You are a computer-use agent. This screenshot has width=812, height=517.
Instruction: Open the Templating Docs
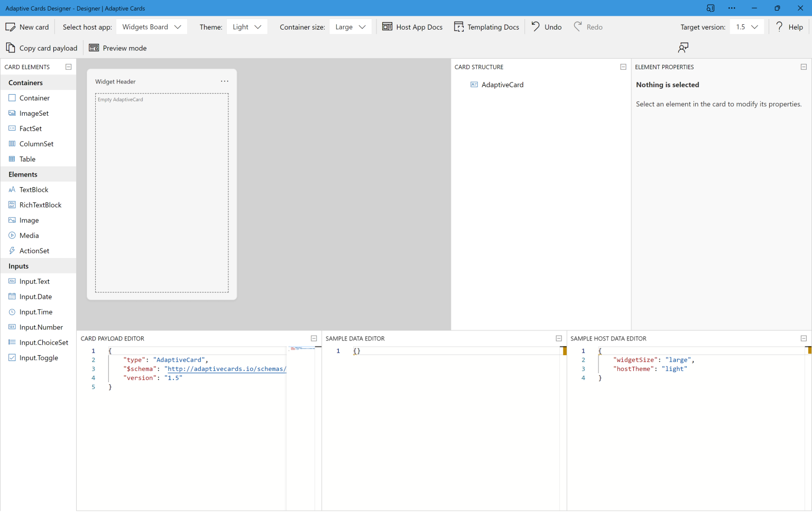[x=486, y=26]
